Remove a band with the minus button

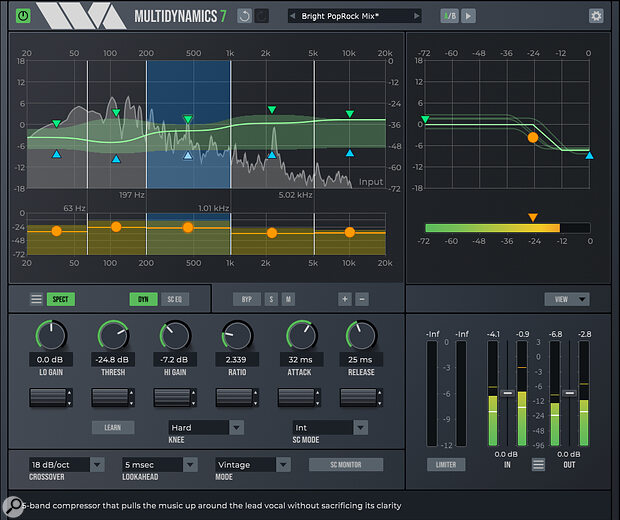tap(362, 299)
